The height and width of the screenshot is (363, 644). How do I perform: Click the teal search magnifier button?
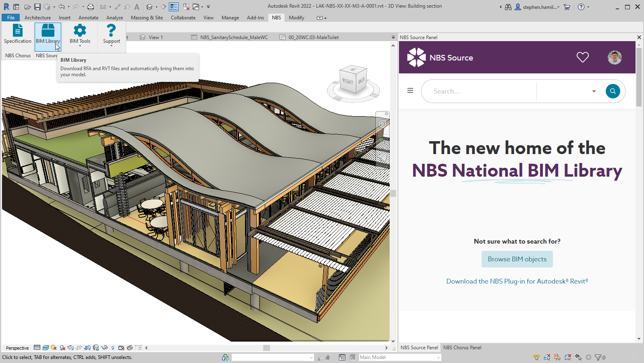pos(613,91)
